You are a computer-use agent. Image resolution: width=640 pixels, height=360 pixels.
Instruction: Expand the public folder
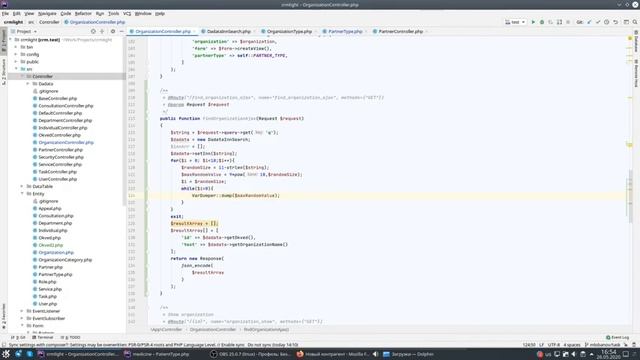click(16, 62)
